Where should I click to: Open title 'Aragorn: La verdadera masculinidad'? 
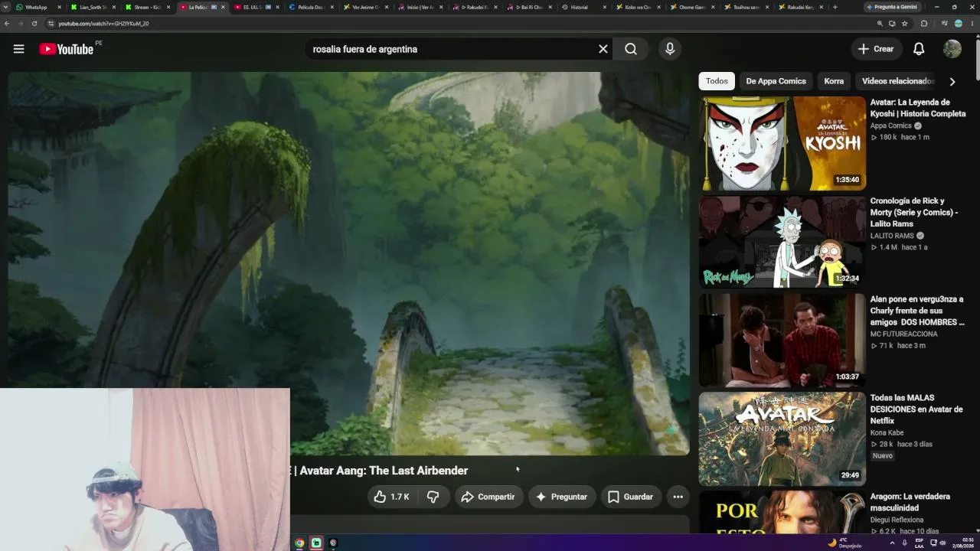point(910,502)
